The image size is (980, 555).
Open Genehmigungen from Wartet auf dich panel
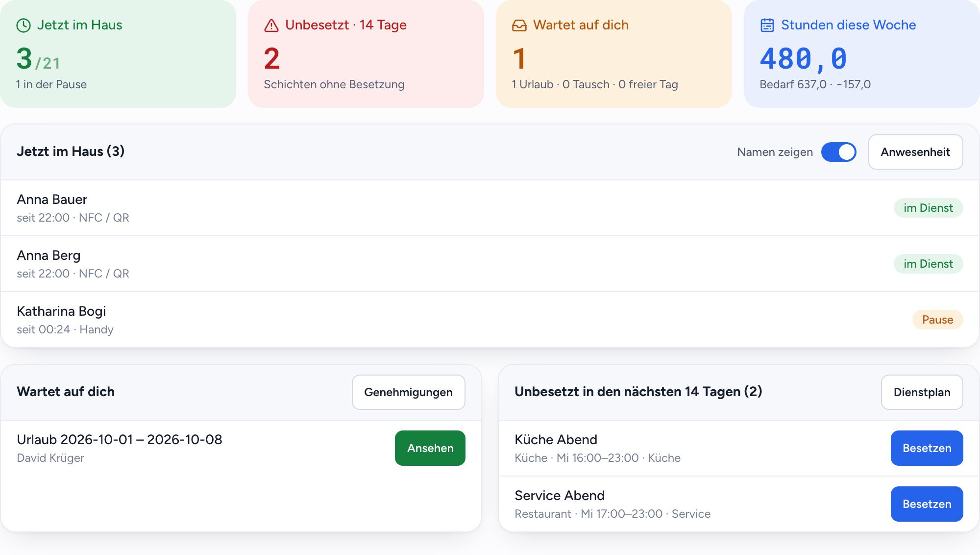click(408, 392)
